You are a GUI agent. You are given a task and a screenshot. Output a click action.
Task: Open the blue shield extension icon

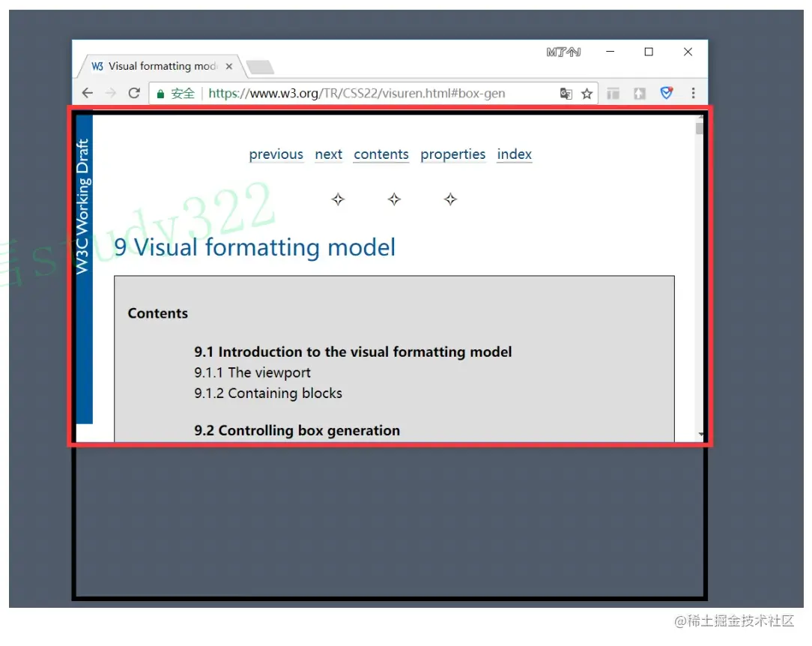(667, 93)
